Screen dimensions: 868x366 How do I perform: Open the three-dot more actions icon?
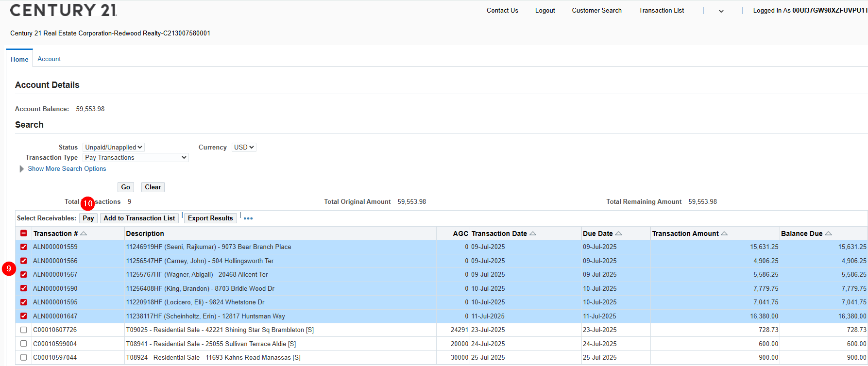[x=248, y=218]
